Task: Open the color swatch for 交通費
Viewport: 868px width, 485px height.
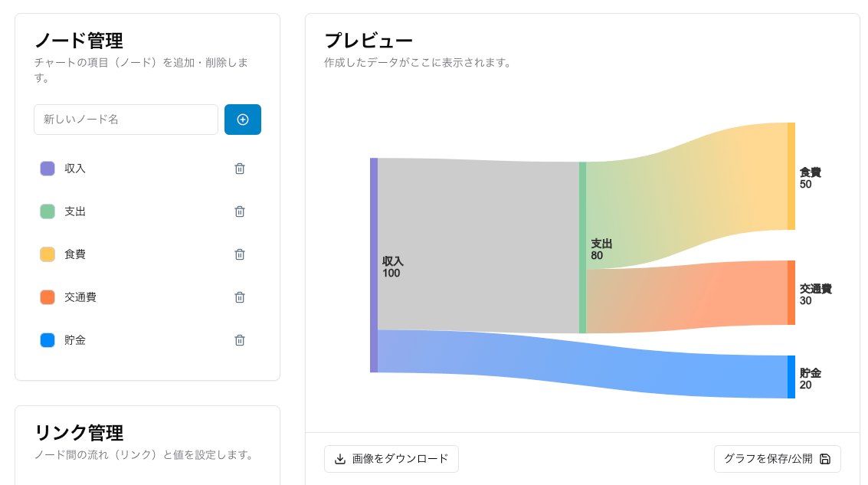Action: tap(47, 297)
